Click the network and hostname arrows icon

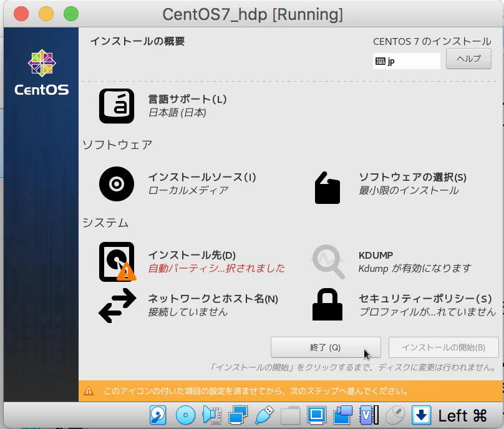(117, 306)
